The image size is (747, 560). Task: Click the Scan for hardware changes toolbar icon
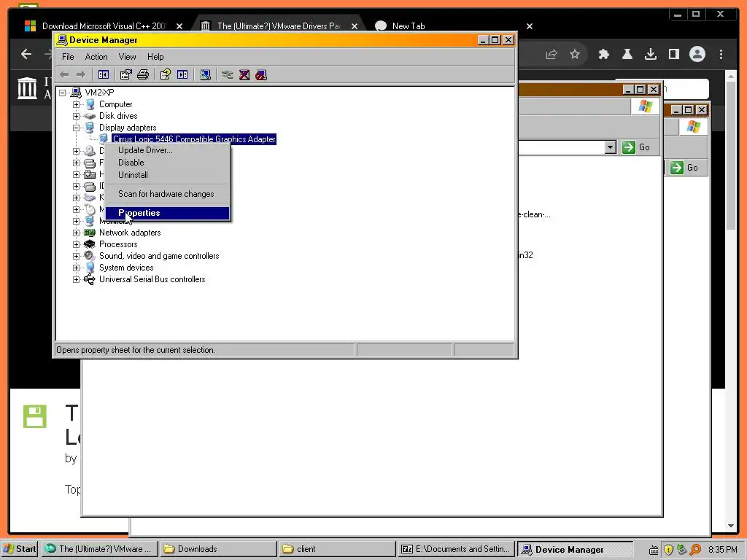coord(205,75)
